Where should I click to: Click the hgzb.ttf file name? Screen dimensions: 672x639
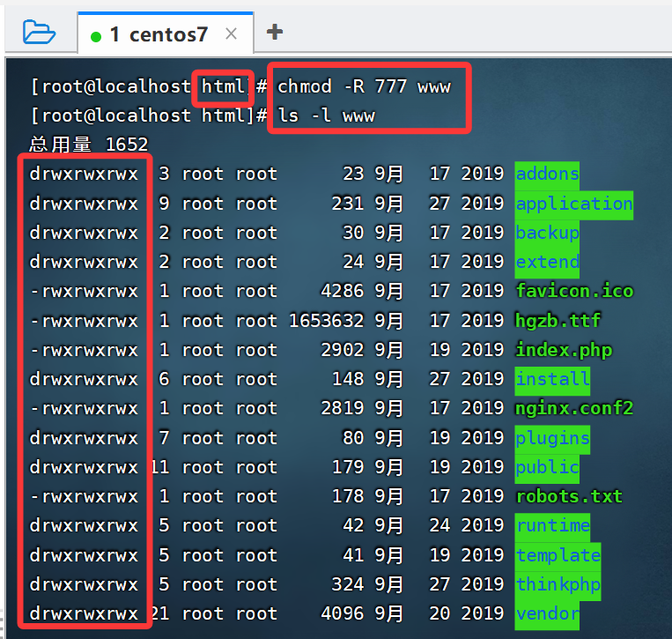coord(558,321)
